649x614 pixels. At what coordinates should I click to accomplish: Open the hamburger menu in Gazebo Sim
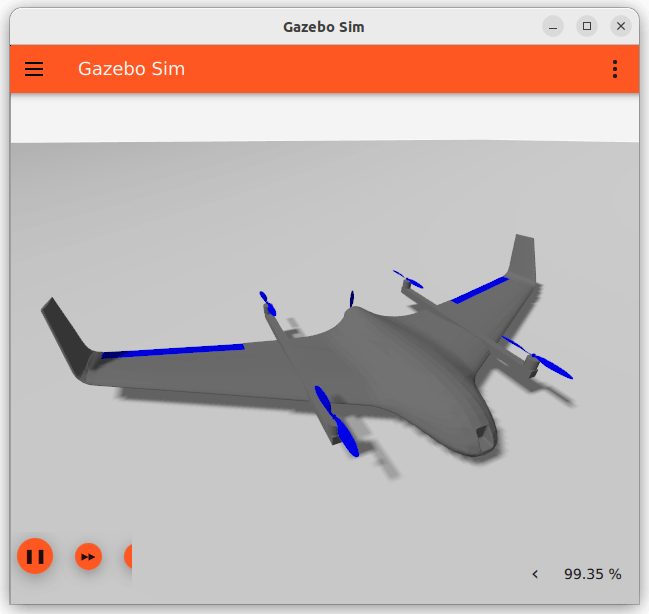tap(34, 69)
